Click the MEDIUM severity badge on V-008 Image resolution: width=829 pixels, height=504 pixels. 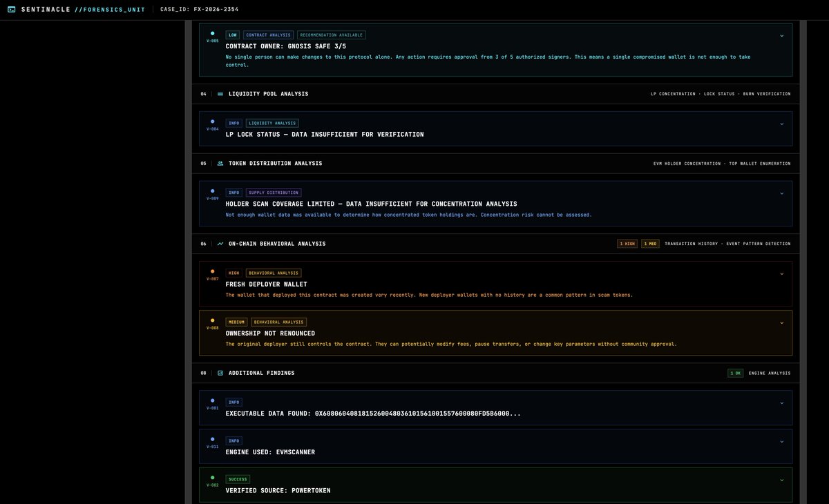pyautogui.click(x=236, y=322)
